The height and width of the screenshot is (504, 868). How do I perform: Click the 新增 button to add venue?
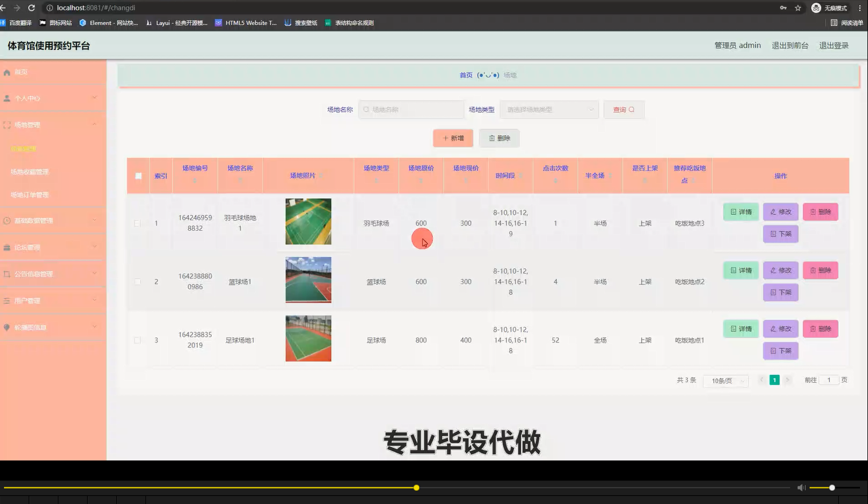[x=453, y=138]
